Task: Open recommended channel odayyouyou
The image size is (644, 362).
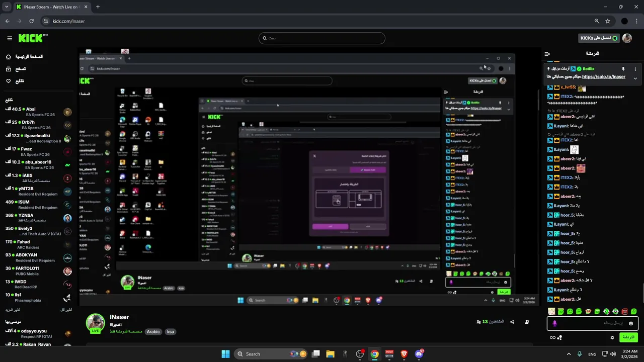Action: coord(38,333)
